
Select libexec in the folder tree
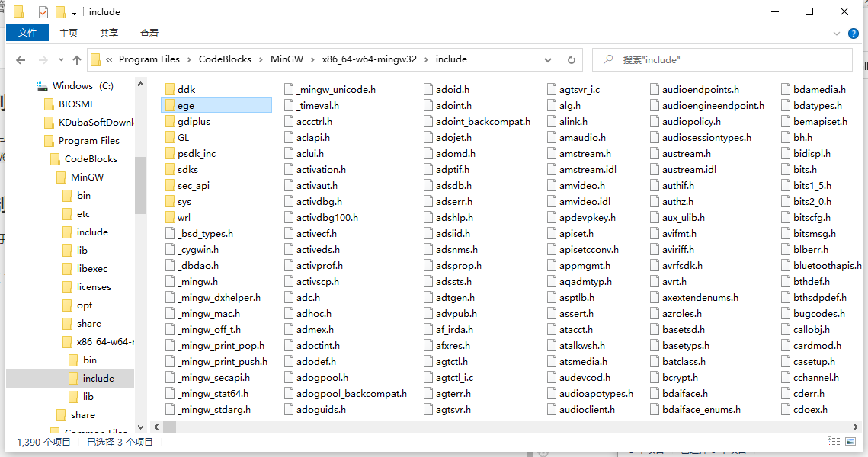click(92, 268)
